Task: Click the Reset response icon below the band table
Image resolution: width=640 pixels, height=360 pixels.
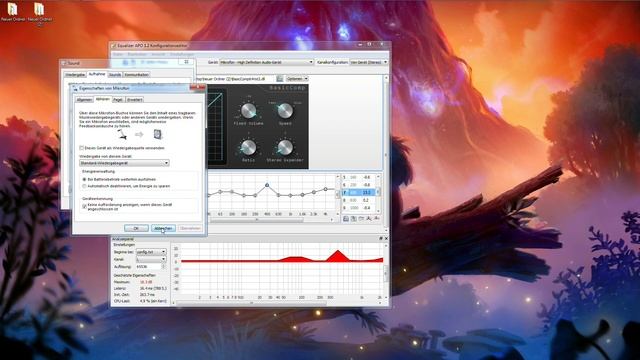Action: pos(376,219)
